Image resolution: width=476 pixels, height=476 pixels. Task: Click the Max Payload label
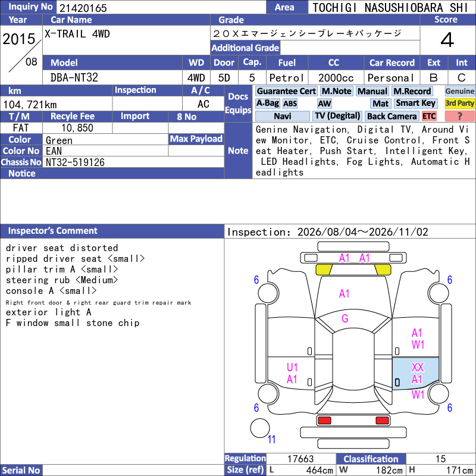(x=196, y=139)
